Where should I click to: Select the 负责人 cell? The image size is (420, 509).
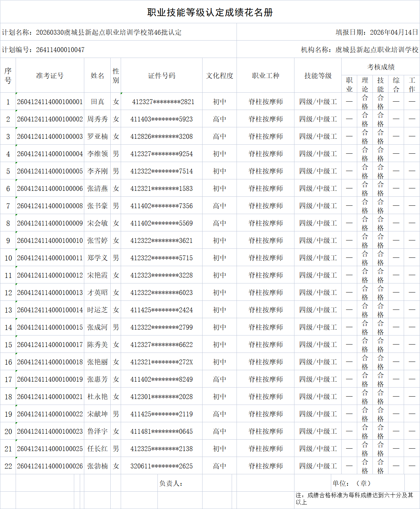coord(171,483)
